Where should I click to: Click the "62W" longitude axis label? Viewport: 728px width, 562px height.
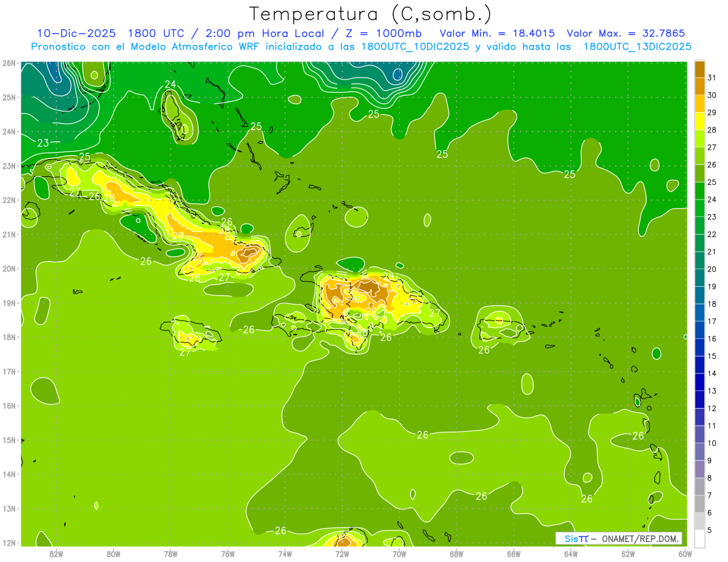(628, 554)
